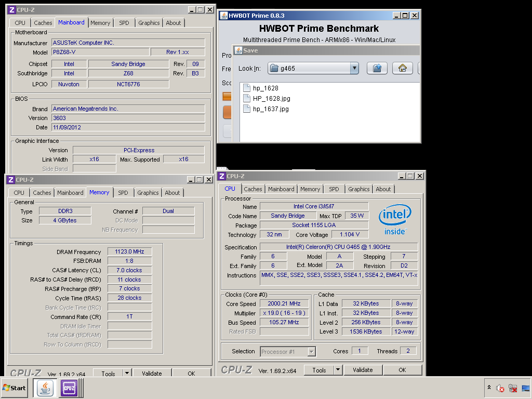Click the Intel inside logo
The height and width of the screenshot is (399, 532).
pyautogui.click(x=395, y=220)
